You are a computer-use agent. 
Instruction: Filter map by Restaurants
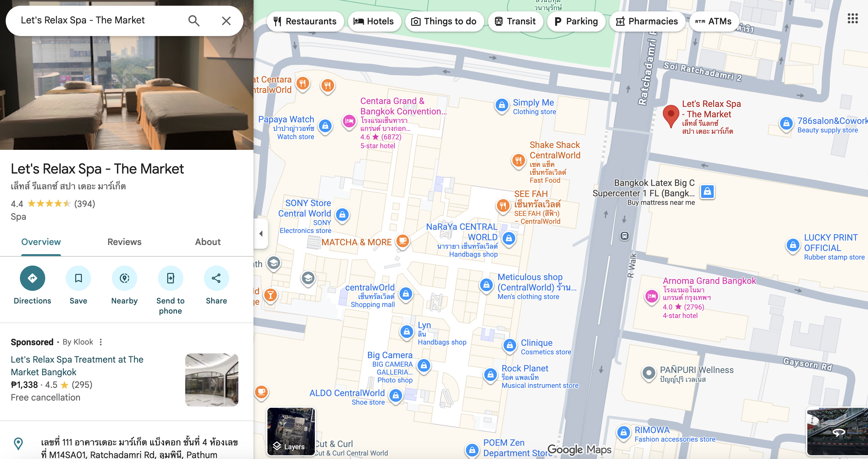tap(305, 21)
